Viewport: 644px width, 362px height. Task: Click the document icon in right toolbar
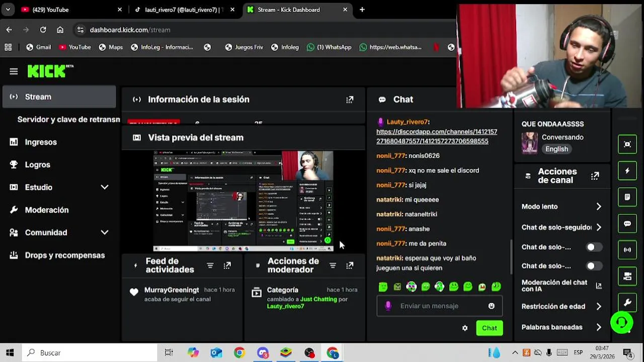tap(627, 197)
